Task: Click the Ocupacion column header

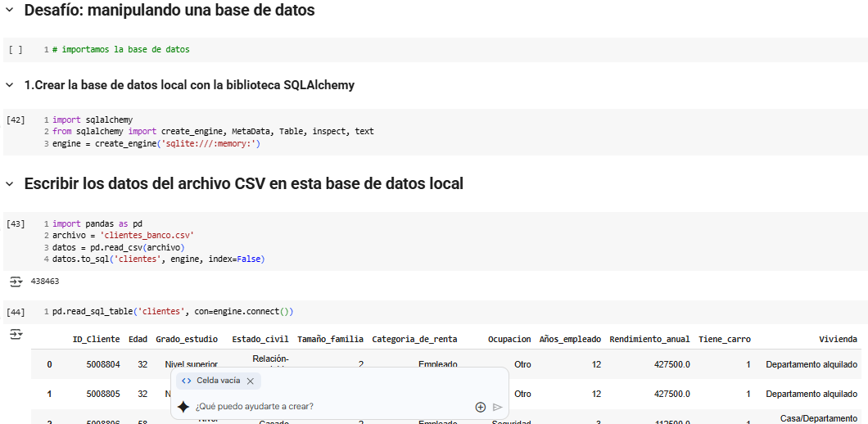Action: click(509, 339)
